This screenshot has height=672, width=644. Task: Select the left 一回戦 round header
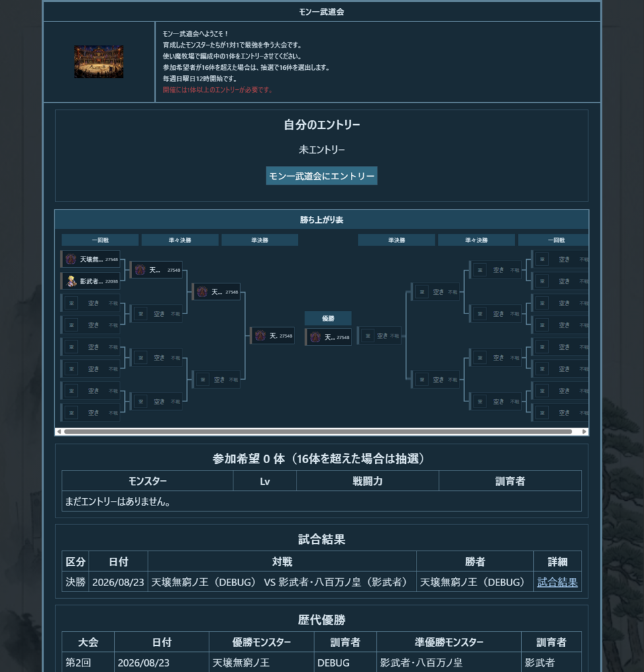tap(100, 240)
